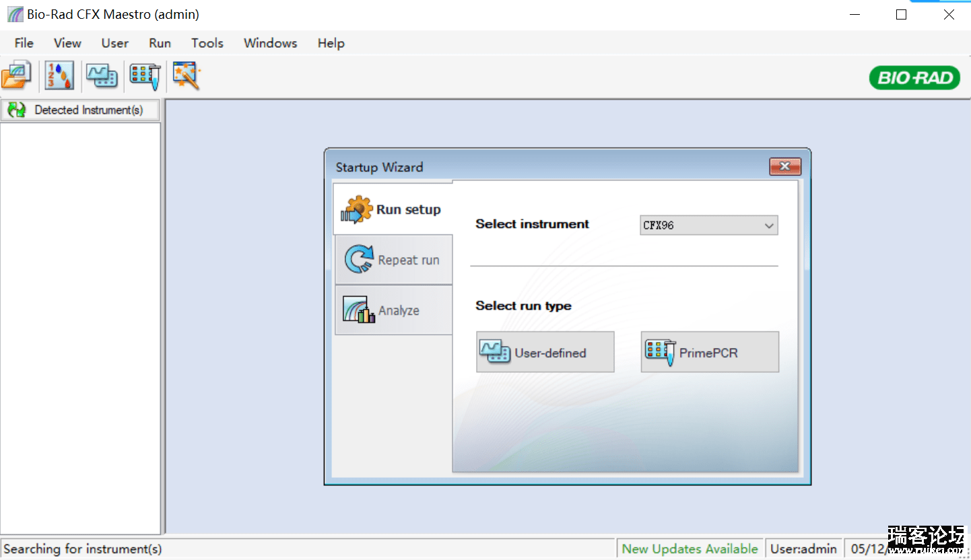
Task: Click the Select instrument label
Action: [532, 224]
